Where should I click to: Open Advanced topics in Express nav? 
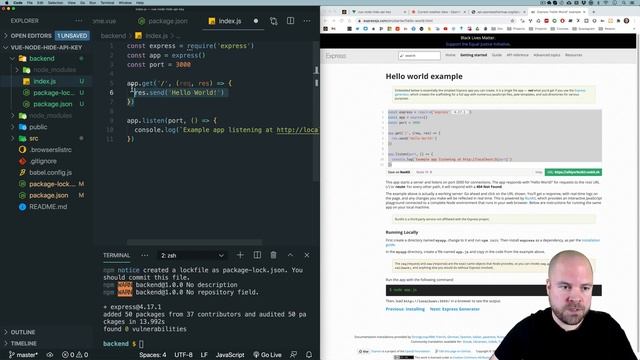coord(547,55)
